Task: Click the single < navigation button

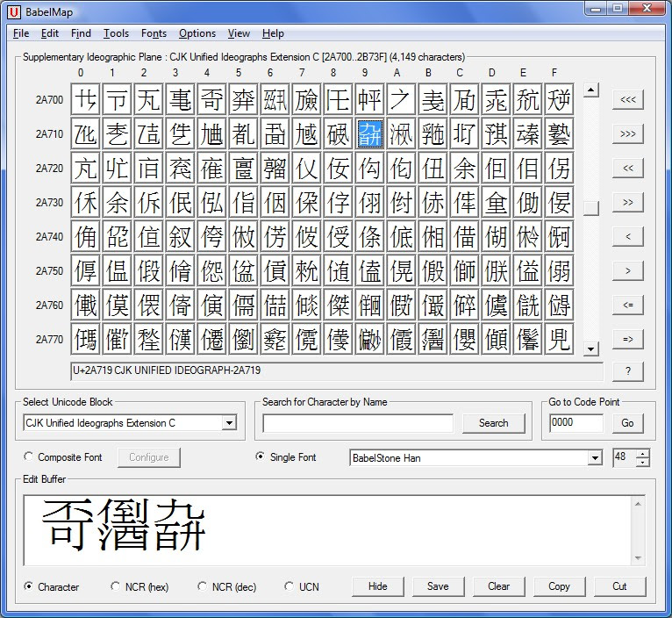Action: (x=628, y=237)
